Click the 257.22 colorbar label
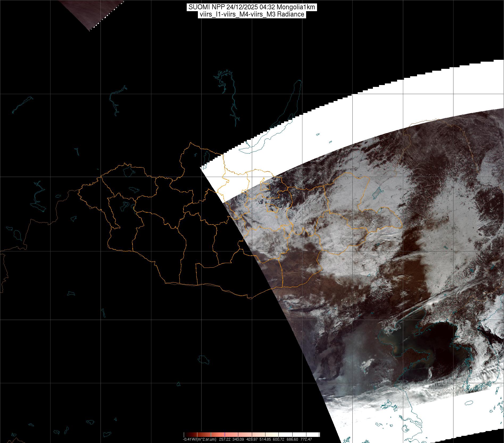The image size is (504, 443). point(225,439)
